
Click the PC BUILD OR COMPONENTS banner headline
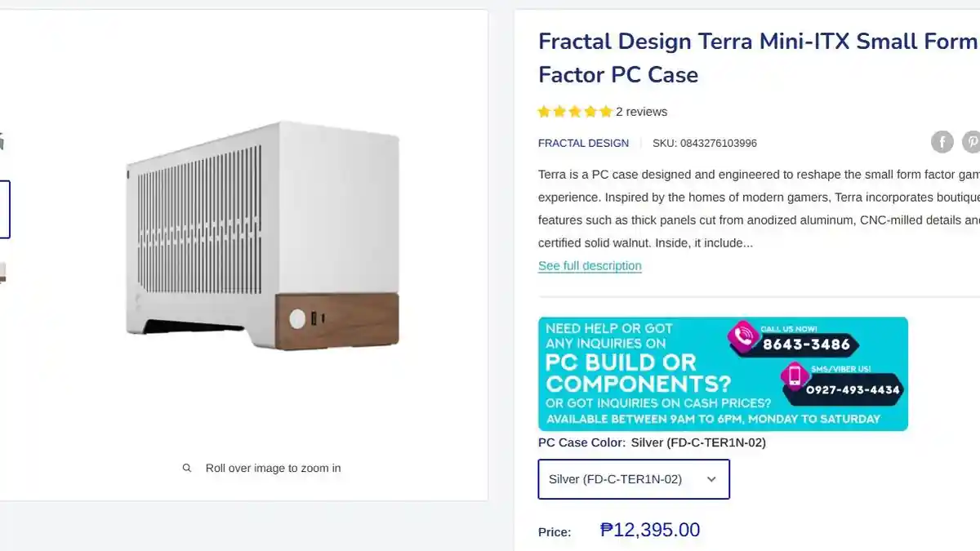[621, 373]
